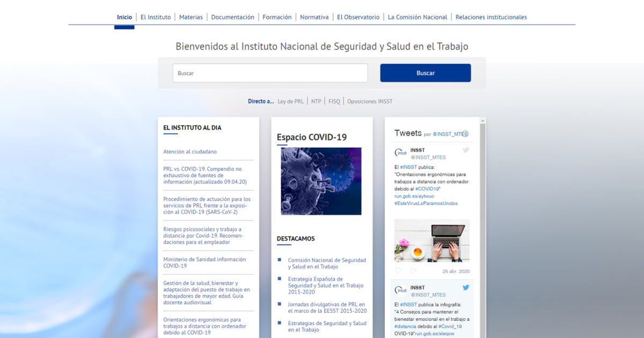Open Procedimiento de actuación para servicios PRL link
Image resolution: width=644 pixels, height=338 pixels.
(x=207, y=205)
